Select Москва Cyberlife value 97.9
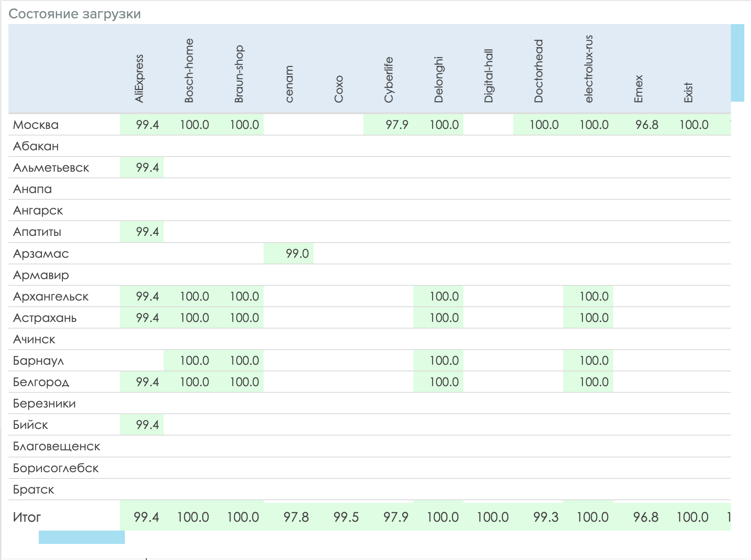The height and width of the screenshot is (560, 751). tap(397, 125)
